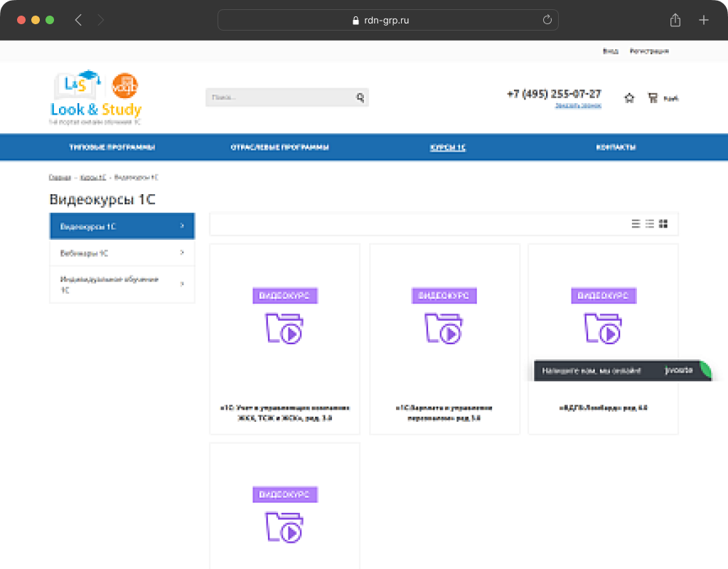Image resolution: width=728 pixels, height=569 pixels.
Task: Click the browser share icon
Action: (x=675, y=20)
